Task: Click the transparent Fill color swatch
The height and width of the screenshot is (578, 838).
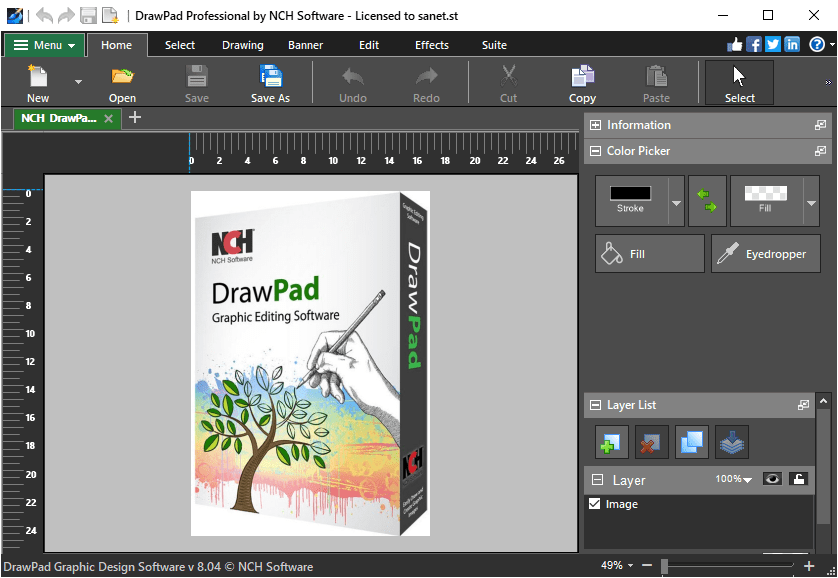Action: pyautogui.click(x=765, y=193)
